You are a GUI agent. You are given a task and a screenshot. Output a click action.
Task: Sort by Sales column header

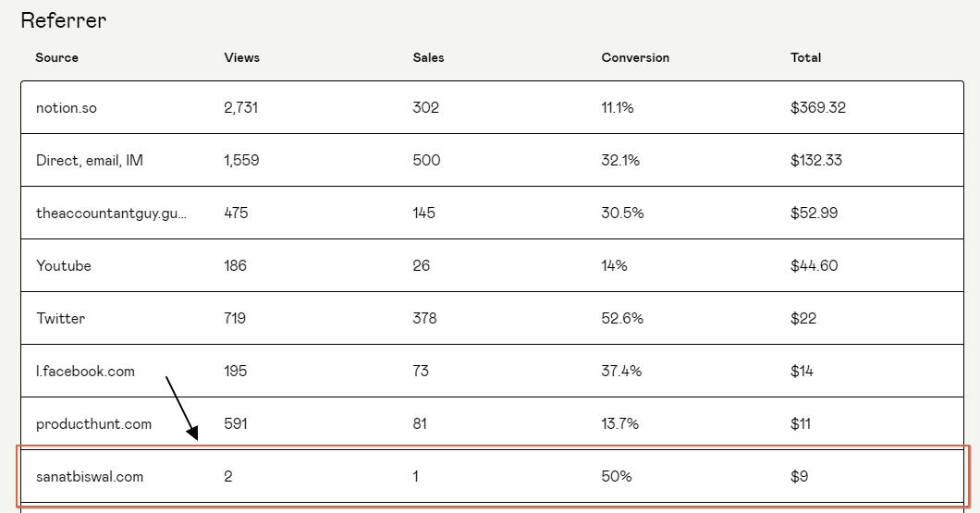click(428, 57)
